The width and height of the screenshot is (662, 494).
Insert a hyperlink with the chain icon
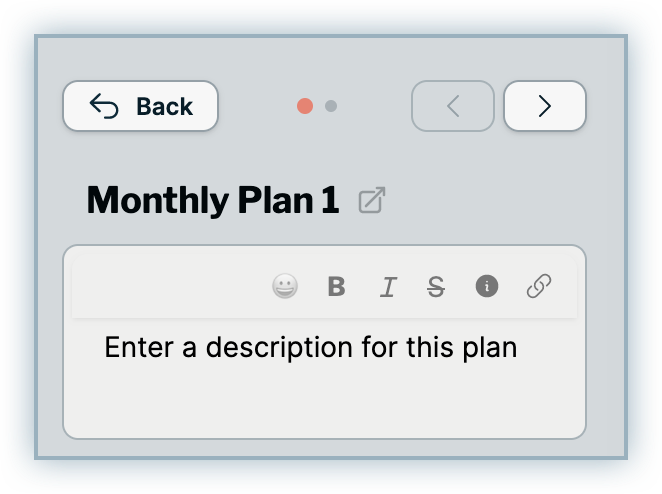[539, 288]
